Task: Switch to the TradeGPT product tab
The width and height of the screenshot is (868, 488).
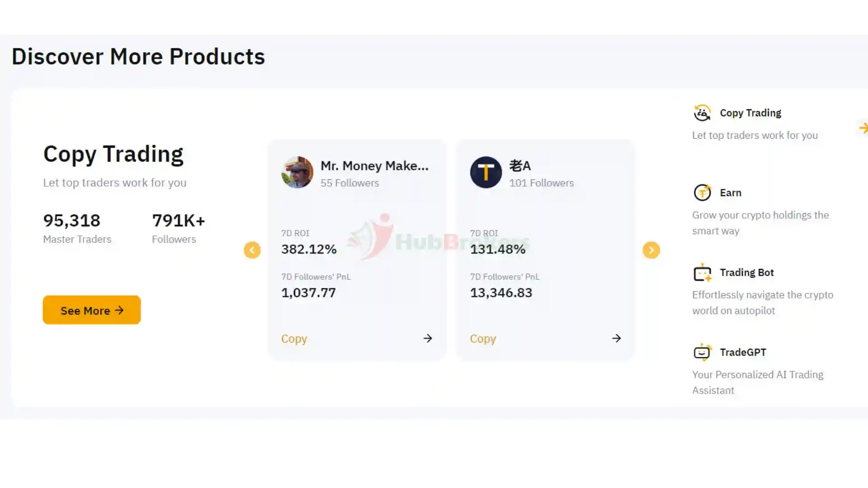Action: coord(743,352)
